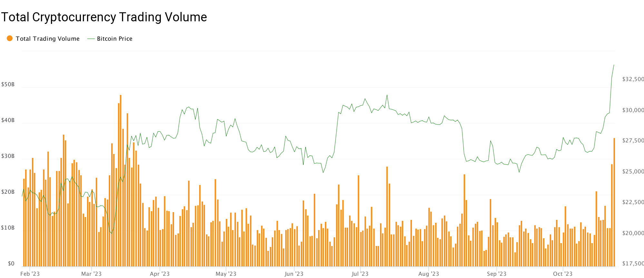Click the $50B volume axis label
The image size is (644, 278).
(x=8, y=85)
